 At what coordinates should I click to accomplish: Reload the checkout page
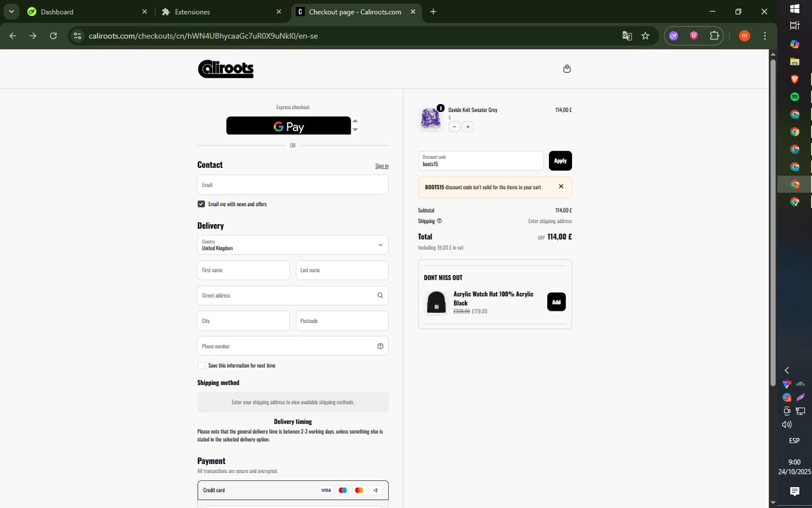[x=53, y=36]
